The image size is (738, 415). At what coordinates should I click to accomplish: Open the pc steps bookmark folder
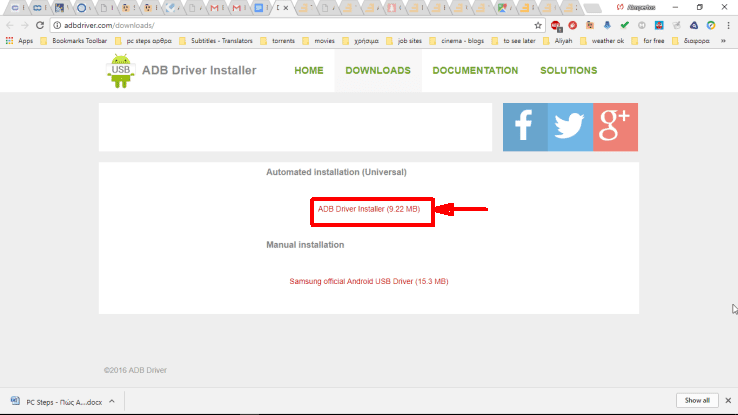144,41
